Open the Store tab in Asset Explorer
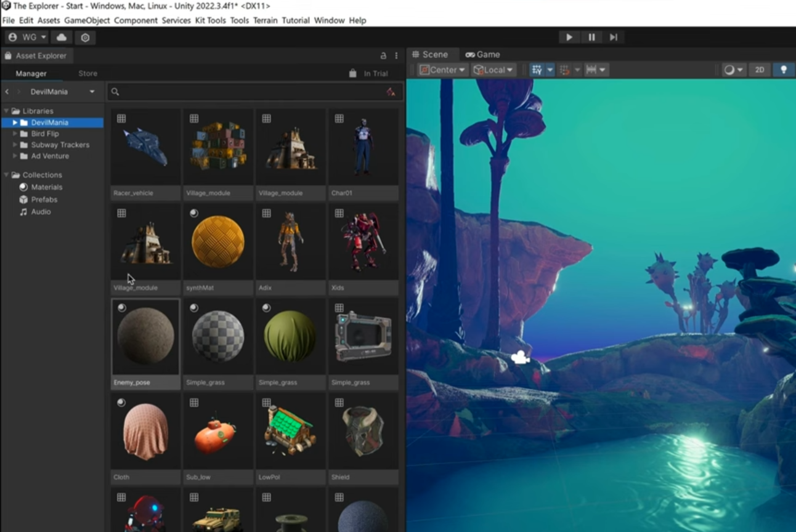Screen dimensions: 796x532 tap(87, 73)
